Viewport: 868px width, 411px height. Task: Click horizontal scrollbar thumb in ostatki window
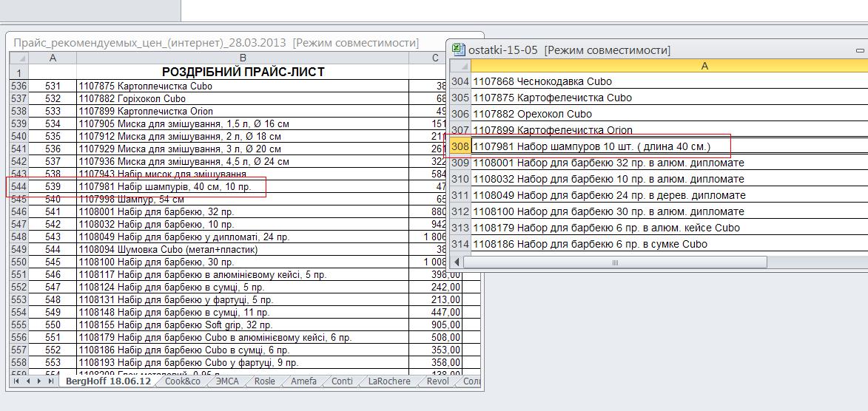pyautogui.click(x=614, y=262)
